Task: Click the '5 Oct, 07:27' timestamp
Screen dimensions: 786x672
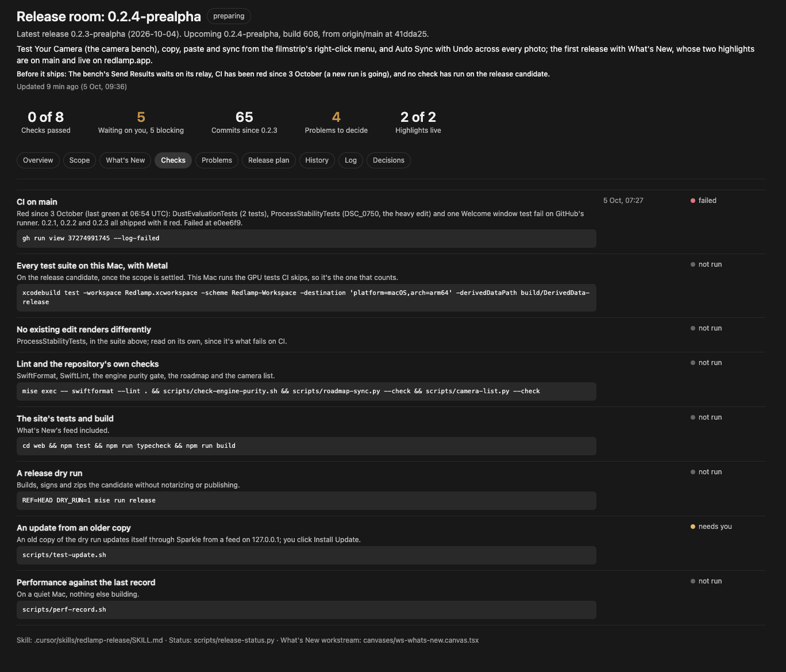Action: (x=623, y=201)
